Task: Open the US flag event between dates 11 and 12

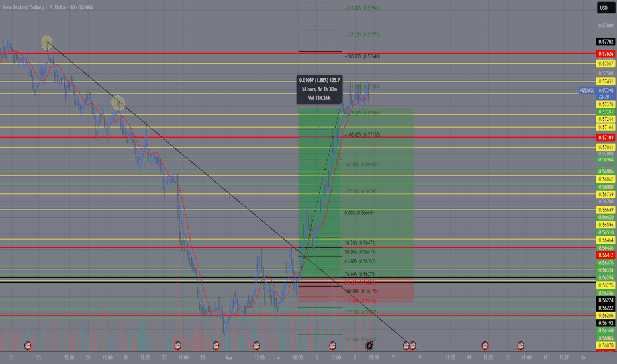Action: click(485, 346)
